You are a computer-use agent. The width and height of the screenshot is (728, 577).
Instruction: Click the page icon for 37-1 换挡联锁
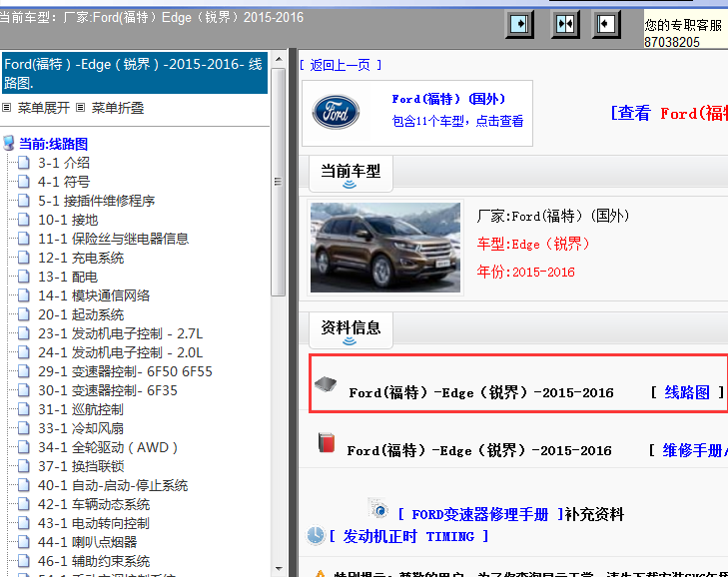coord(23,466)
